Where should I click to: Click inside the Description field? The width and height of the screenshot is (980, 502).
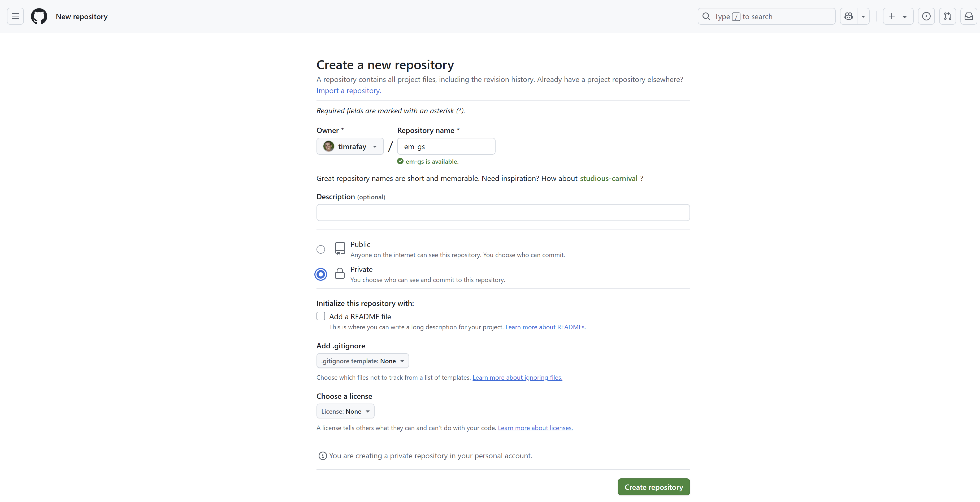coord(502,212)
